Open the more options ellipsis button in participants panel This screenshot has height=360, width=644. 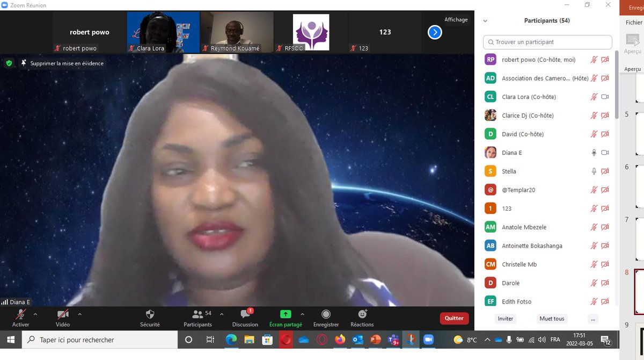point(593,319)
